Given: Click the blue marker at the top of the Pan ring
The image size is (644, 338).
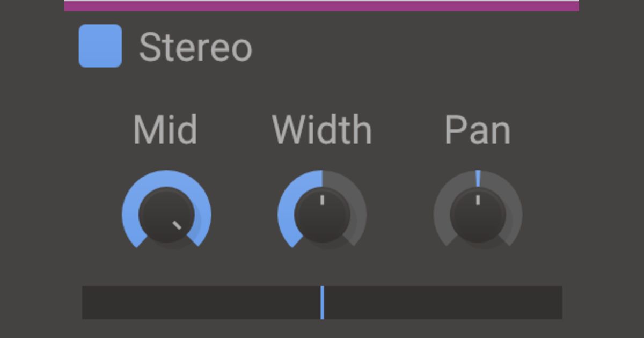Looking at the screenshot, I should 478,178.
